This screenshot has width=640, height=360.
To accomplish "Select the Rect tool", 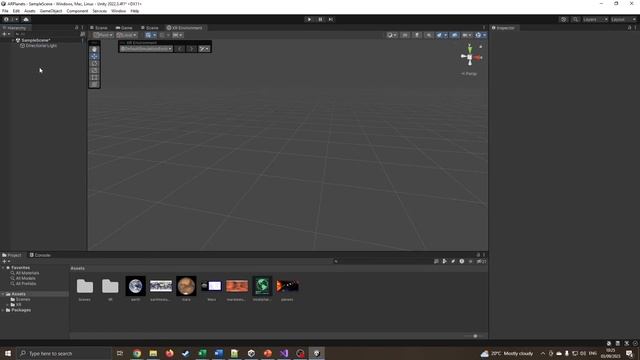I will pyautogui.click(x=94, y=77).
